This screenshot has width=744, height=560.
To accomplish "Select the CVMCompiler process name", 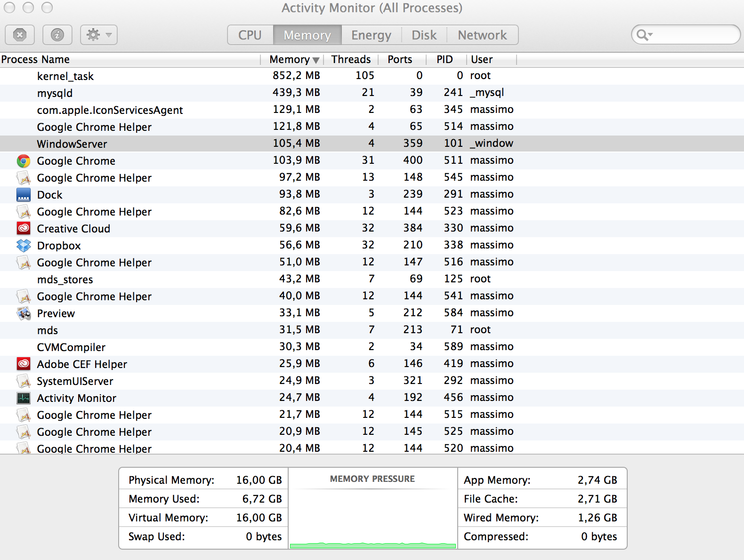I will tap(71, 347).
